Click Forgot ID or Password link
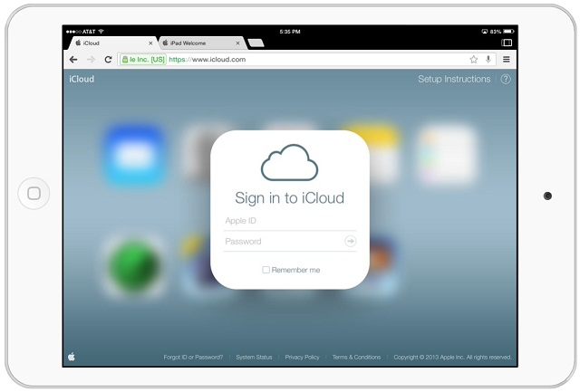580x392 pixels. [193, 357]
